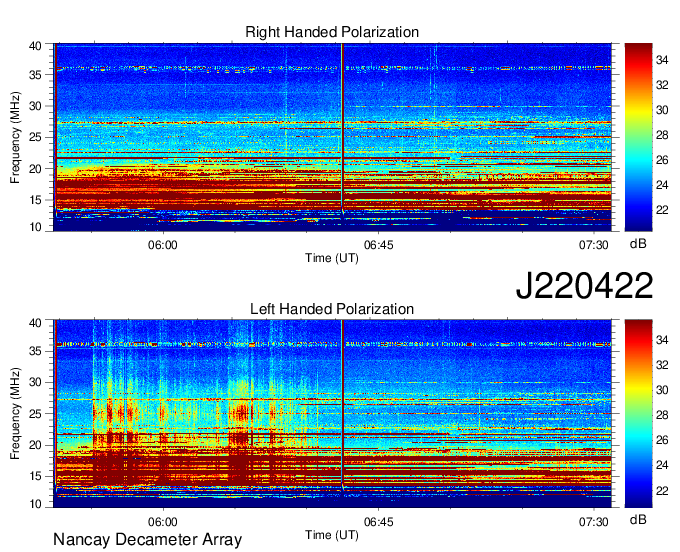The height and width of the screenshot is (552, 680).
Task: Click the right-handed polarization spectrogram
Action: 332,137
